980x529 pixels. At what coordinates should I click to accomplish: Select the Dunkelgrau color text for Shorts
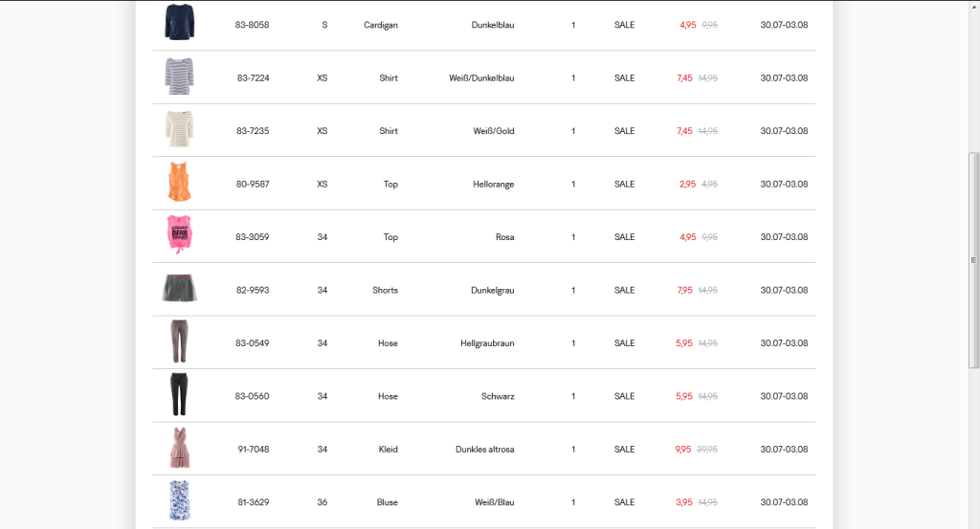pyautogui.click(x=487, y=290)
